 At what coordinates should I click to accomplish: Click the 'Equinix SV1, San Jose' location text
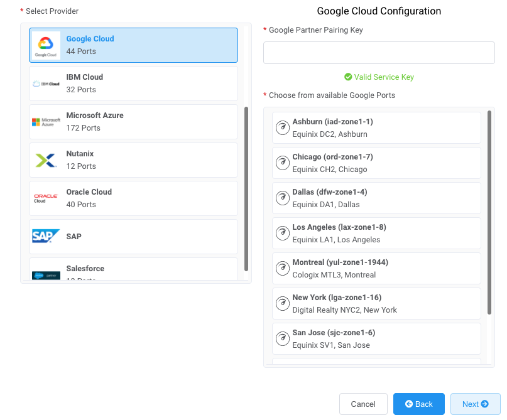tap(331, 345)
